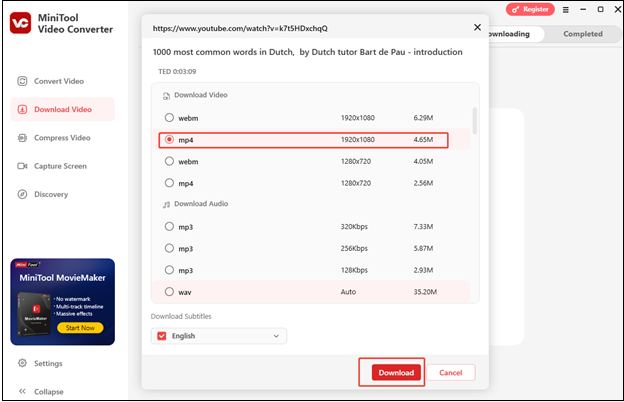Uncheck the English subtitles checkbox
624x402 pixels.
click(162, 336)
